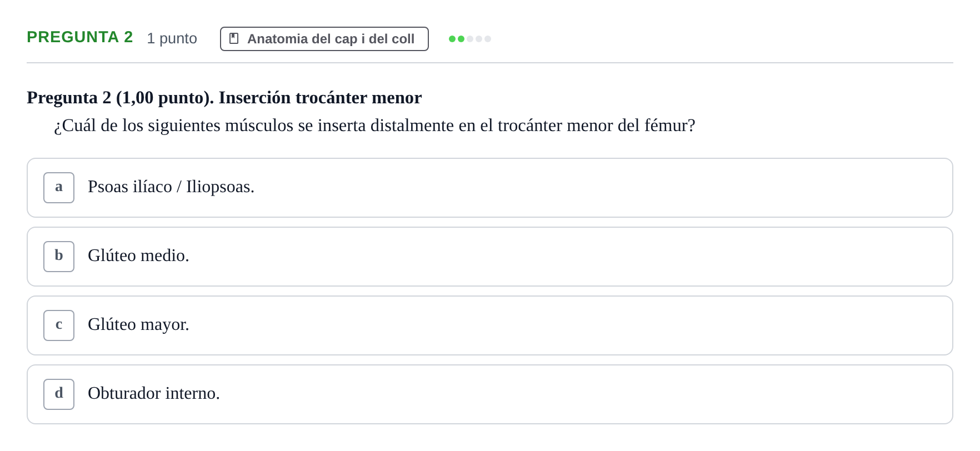Click the second green difficulty dot
Viewport: 980px width, 451px height.
[x=461, y=39]
